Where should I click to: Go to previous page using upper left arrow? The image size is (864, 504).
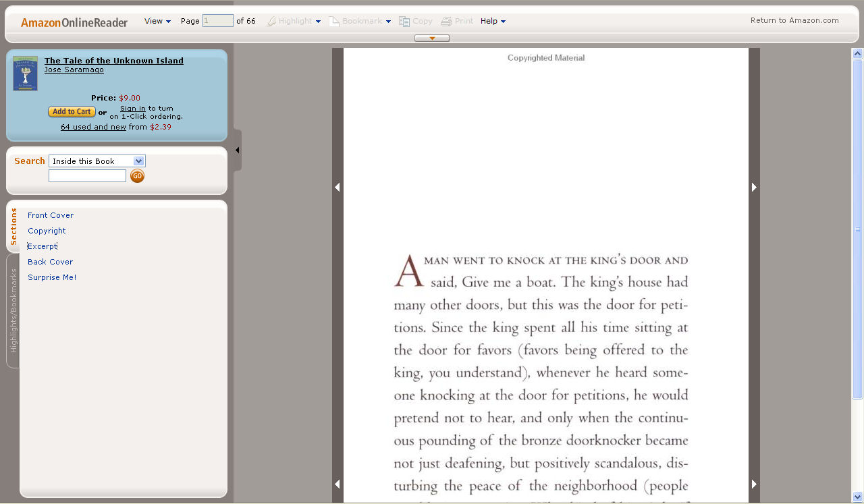[337, 188]
